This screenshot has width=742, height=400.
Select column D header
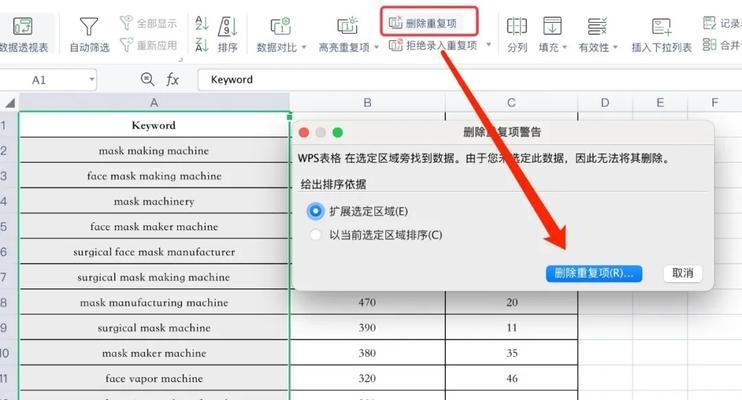tap(605, 103)
